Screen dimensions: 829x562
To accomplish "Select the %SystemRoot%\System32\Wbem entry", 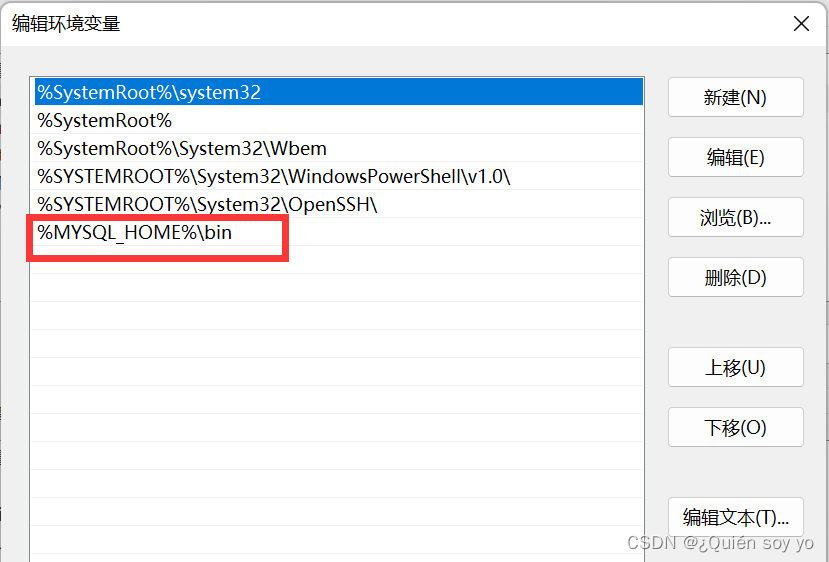I will [x=339, y=149].
